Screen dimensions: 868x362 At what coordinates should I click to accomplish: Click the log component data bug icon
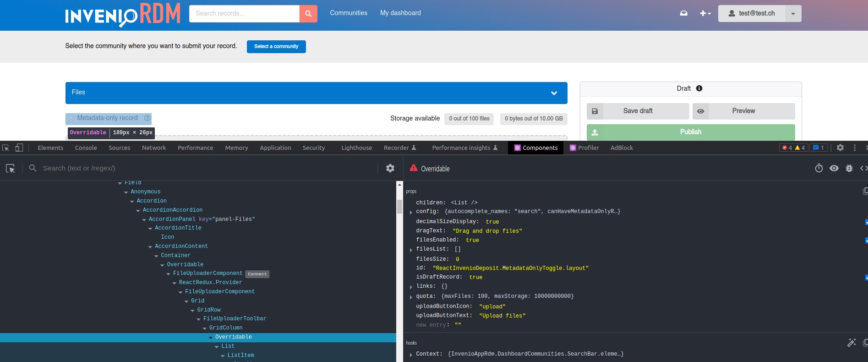(849, 168)
